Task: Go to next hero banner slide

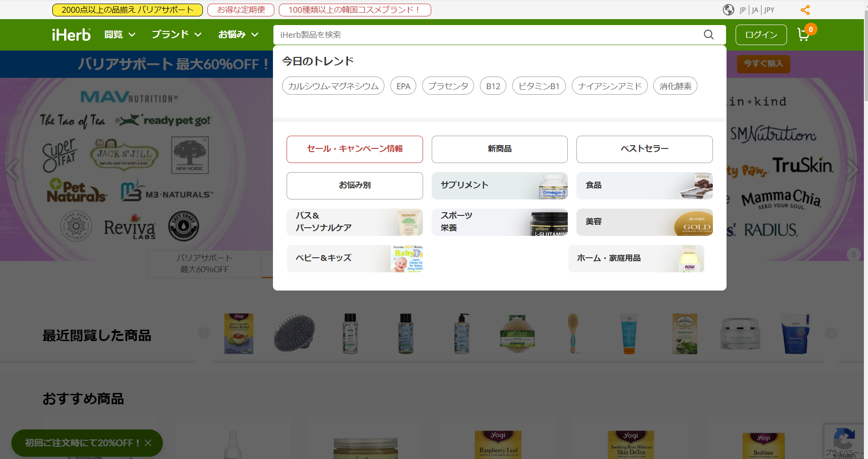Action: pos(853,169)
